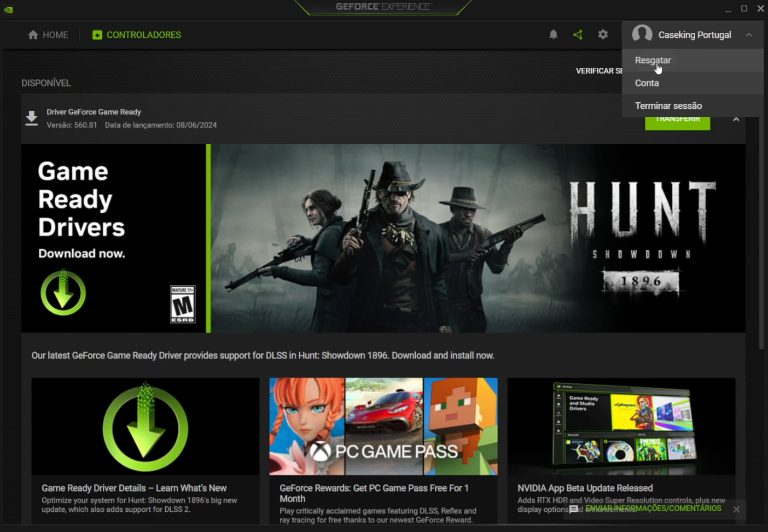
Task: Open feedback using the chat bubble icon
Action: point(574,509)
